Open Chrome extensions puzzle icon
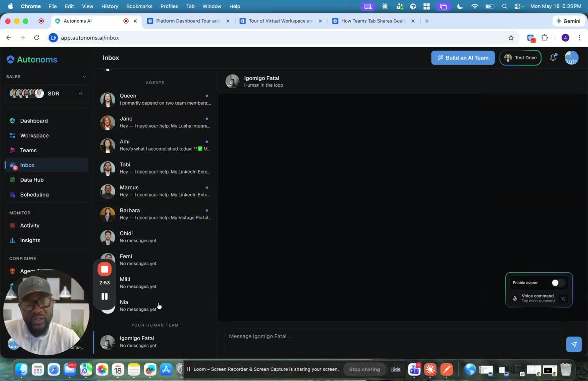588x381 pixels. click(544, 38)
